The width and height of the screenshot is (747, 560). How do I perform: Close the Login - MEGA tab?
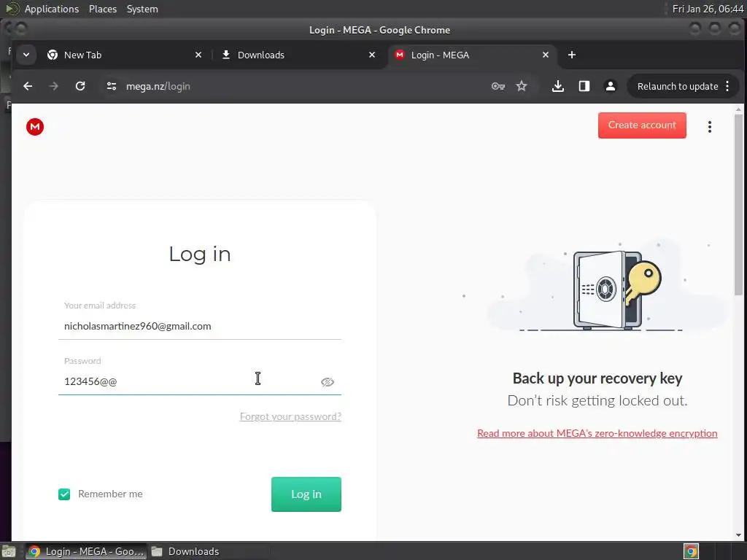click(546, 55)
